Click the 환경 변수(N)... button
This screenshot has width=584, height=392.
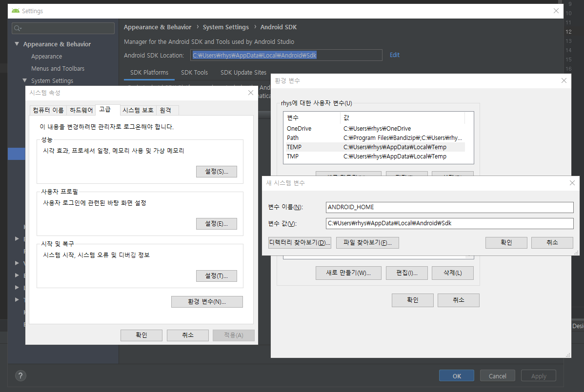[207, 301]
